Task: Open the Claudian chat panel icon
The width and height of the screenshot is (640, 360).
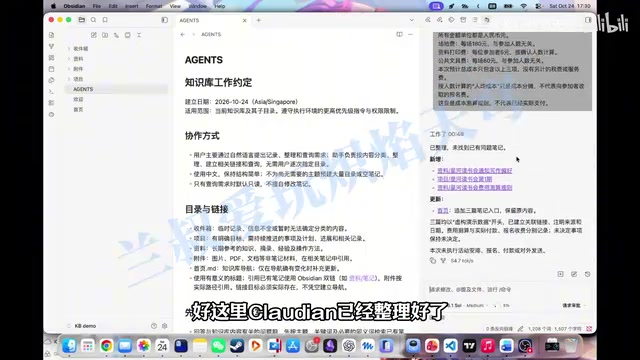Action: pos(487,20)
